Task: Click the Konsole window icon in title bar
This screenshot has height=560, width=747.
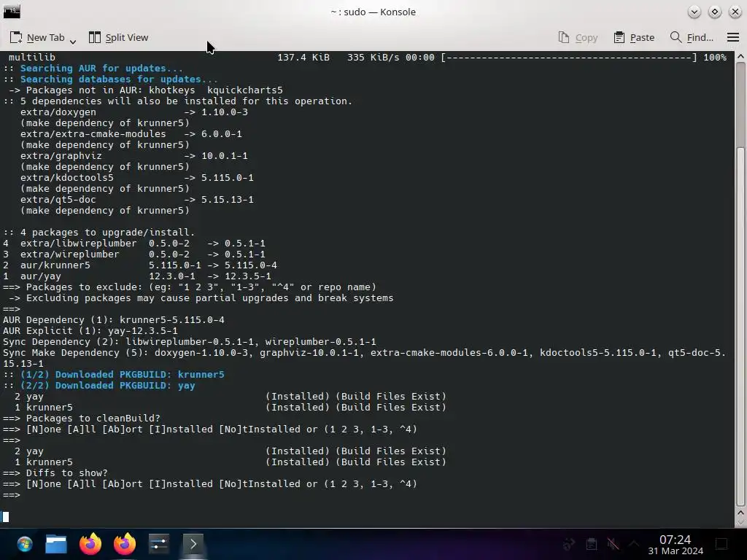Action: [x=12, y=12]
